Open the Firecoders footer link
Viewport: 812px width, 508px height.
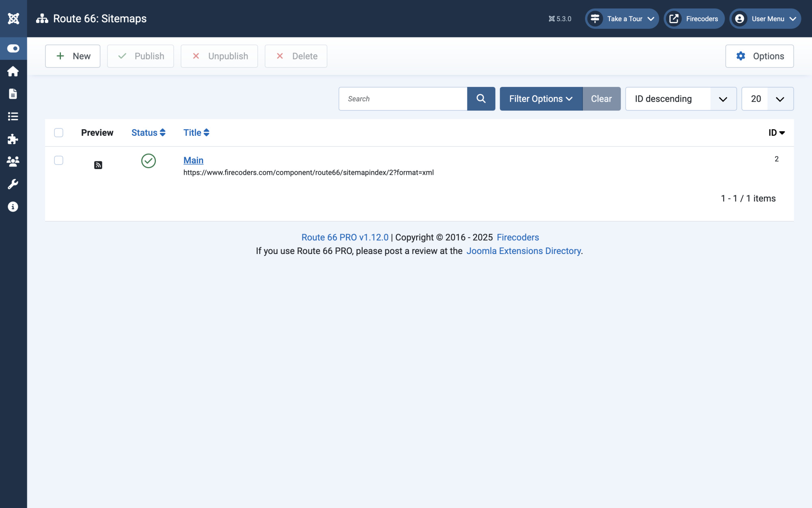[x=518, y=237]
